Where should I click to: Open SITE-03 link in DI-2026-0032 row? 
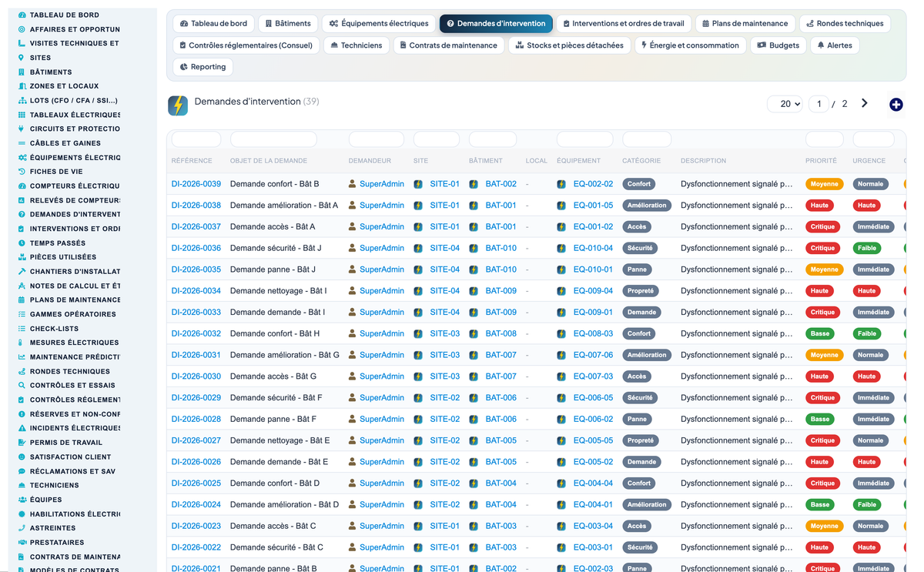444,334
